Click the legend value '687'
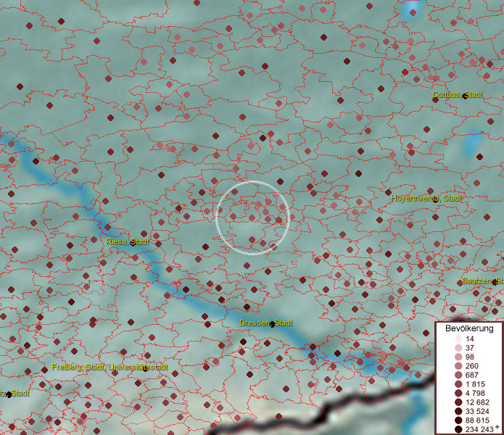 point(472,375)
